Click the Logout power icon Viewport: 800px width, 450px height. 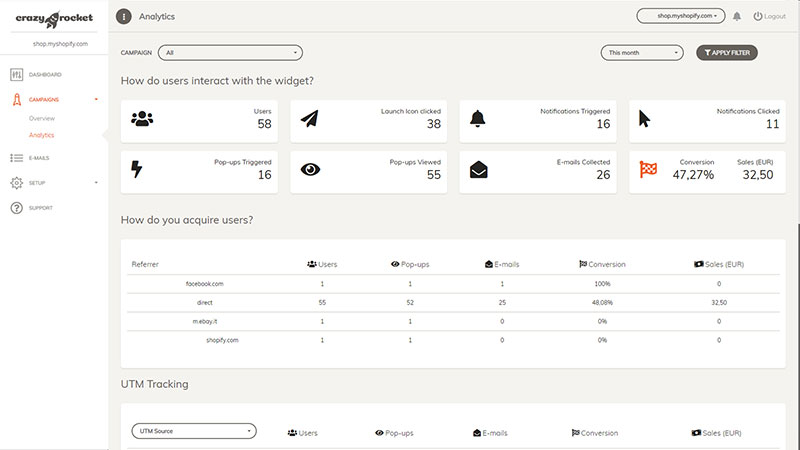(x=757, y=16)
